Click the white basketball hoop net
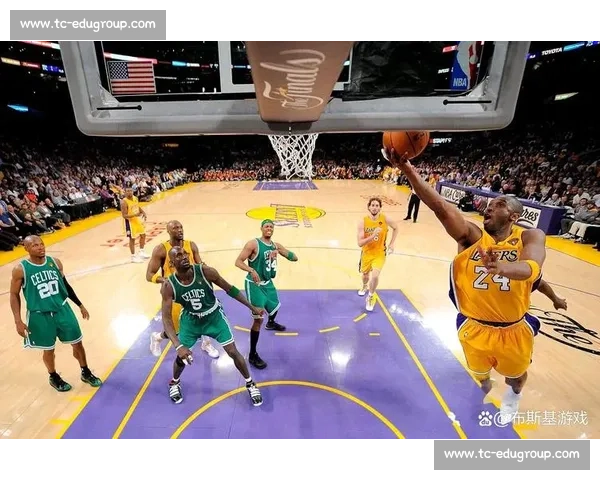Viewport: 600px width, 480px height. 294,155
